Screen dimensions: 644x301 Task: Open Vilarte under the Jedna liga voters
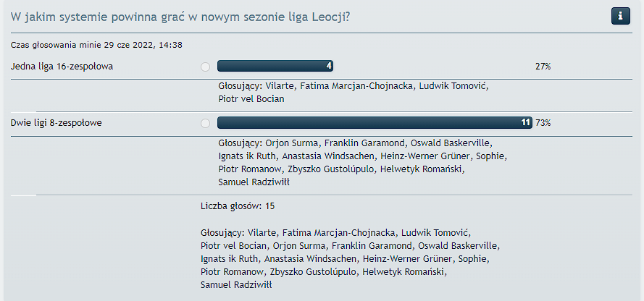(280, 86)
